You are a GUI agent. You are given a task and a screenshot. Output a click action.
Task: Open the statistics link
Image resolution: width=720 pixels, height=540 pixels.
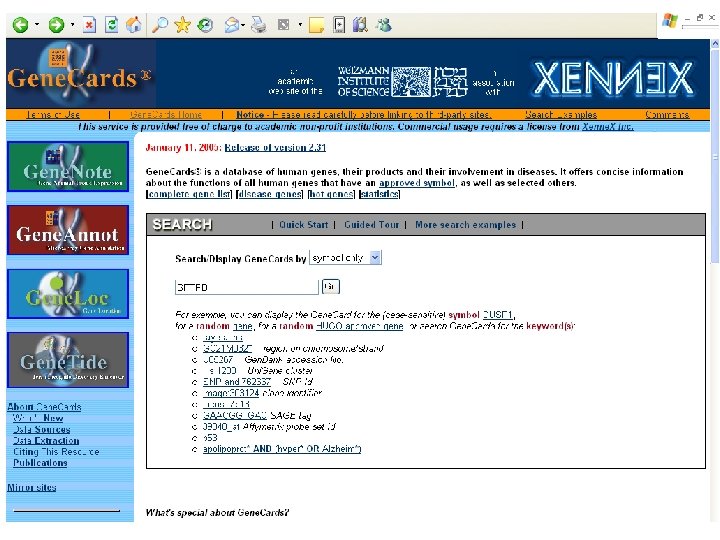380,194
